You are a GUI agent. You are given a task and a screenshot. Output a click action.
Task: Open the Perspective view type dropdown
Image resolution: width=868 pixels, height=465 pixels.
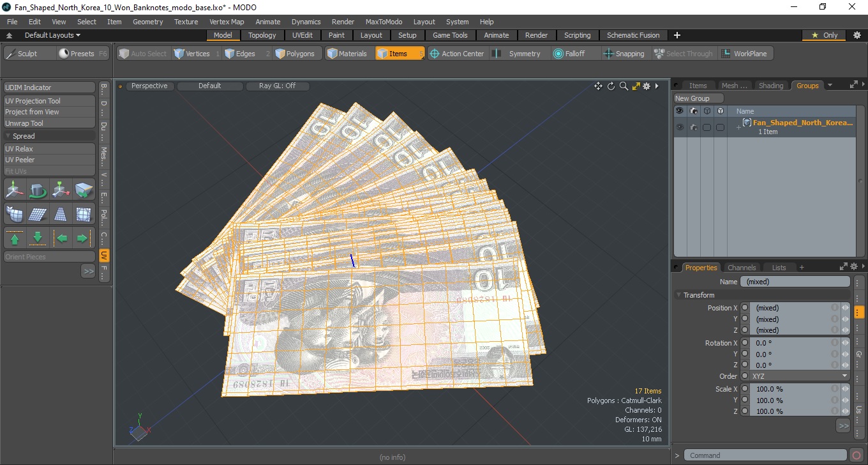(149, 86)
